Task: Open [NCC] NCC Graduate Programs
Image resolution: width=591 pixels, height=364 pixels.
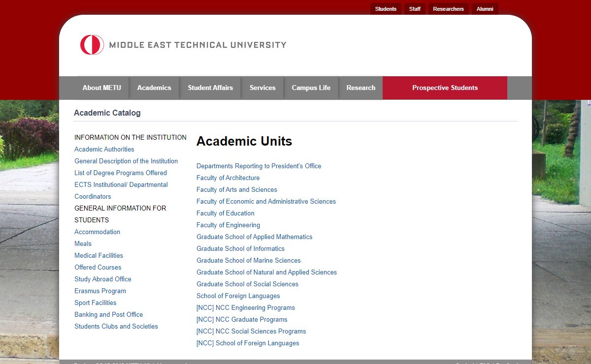Action: tap(242, 319)
